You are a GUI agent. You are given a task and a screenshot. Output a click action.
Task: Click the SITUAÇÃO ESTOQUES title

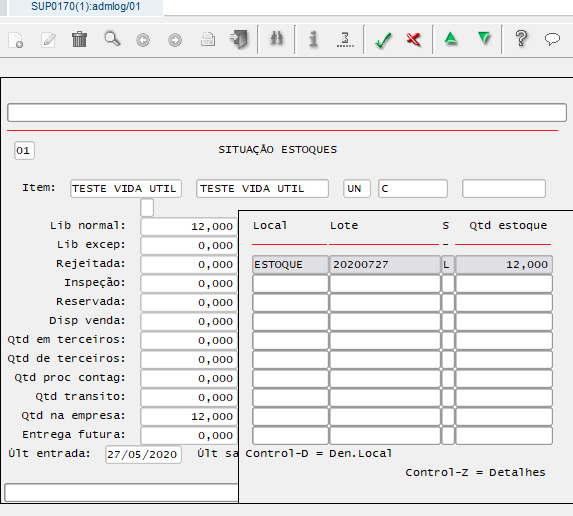[277, 150]
